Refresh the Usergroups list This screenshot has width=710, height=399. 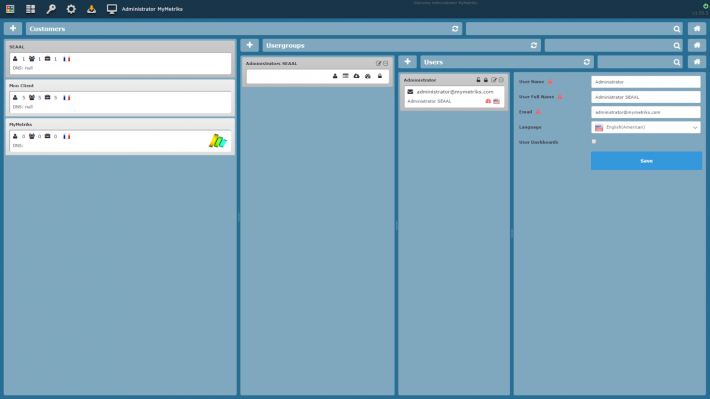pos(534,45)
